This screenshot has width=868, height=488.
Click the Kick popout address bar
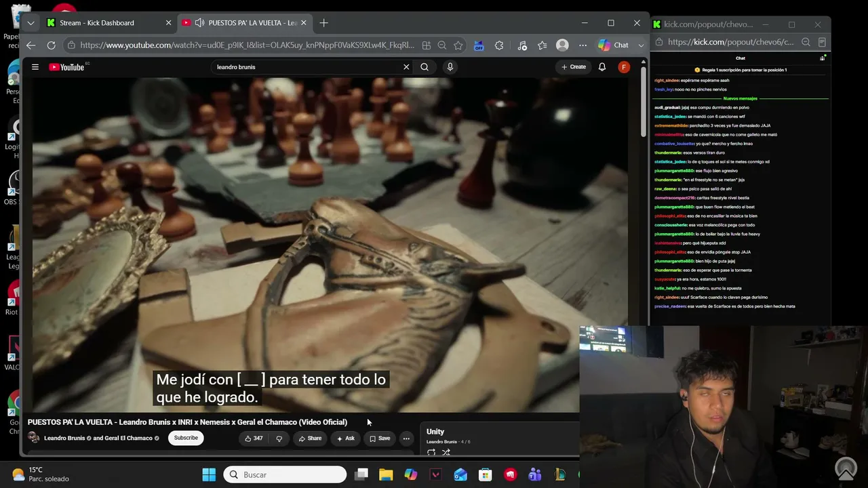click(x=731, y=42)
